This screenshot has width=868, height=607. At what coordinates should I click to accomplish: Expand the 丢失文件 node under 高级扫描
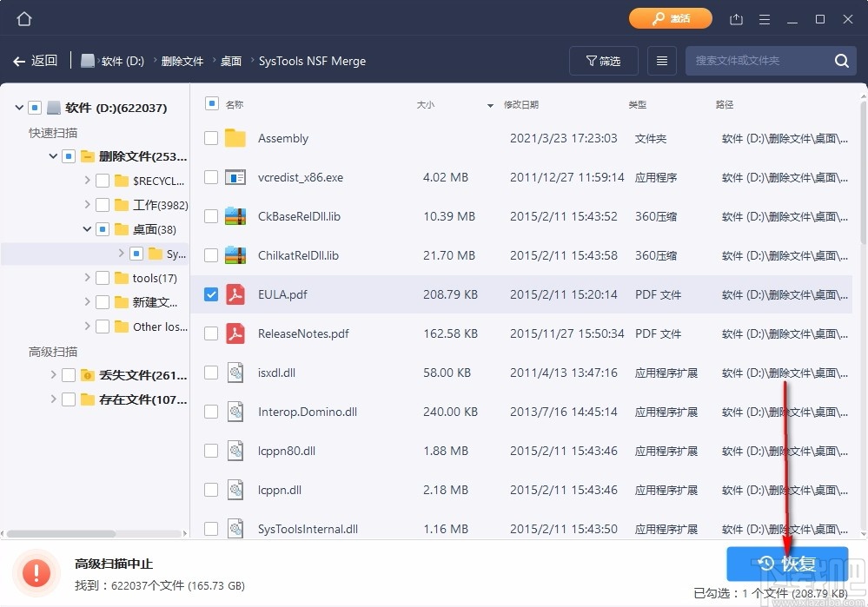pyautogui.click(x=53, y=375)
